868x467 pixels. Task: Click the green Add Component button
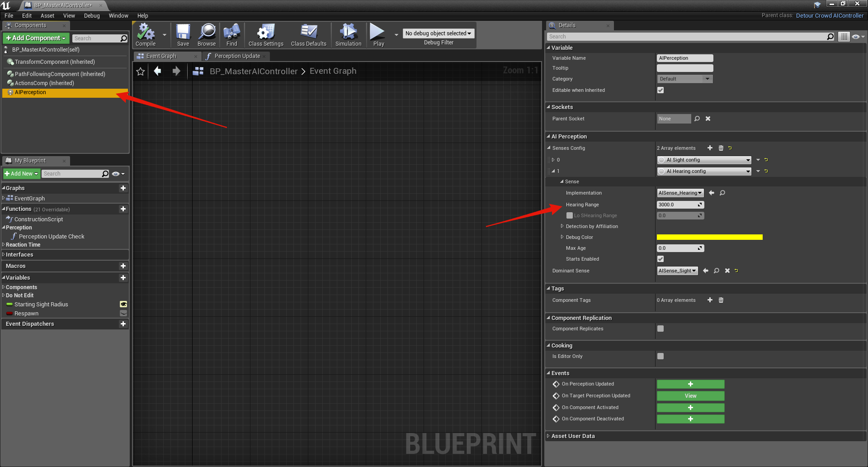tap(36, 38)
